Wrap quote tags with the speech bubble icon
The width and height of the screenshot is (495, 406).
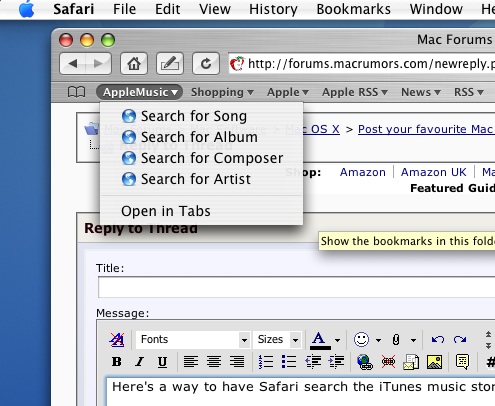(x=462, y=362)
